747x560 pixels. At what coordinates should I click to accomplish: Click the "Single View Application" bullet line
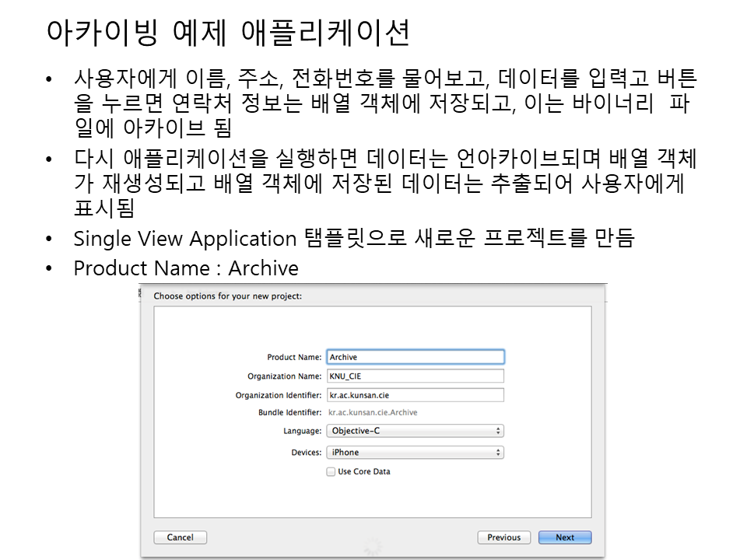click(353, 238)
